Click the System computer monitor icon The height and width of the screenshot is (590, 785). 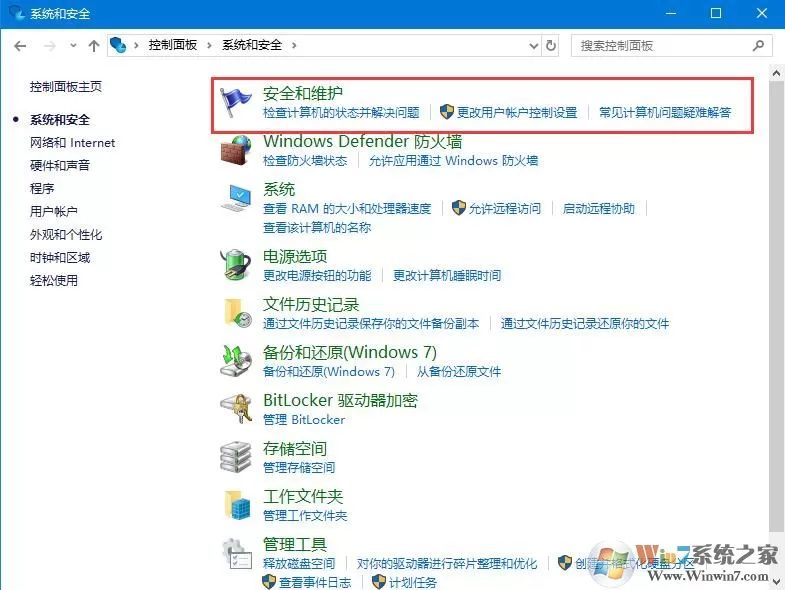click(x=236, y=198)
